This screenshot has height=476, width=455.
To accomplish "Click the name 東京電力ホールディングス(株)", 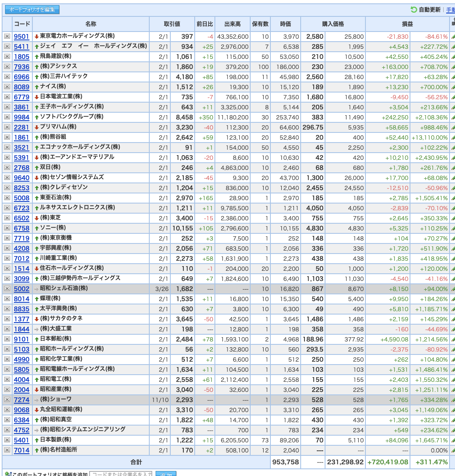I will [77, 36].
